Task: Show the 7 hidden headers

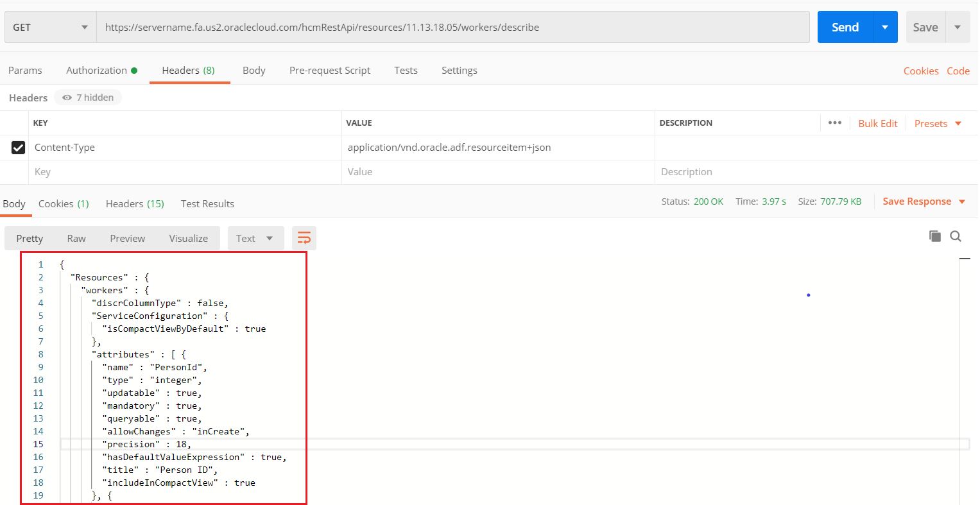Action: 89,98
